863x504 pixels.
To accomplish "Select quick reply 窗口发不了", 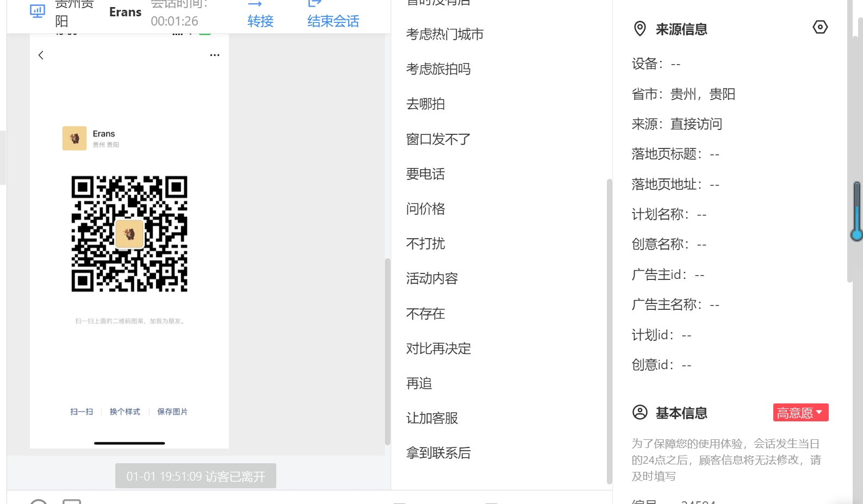I will point(438,139).
